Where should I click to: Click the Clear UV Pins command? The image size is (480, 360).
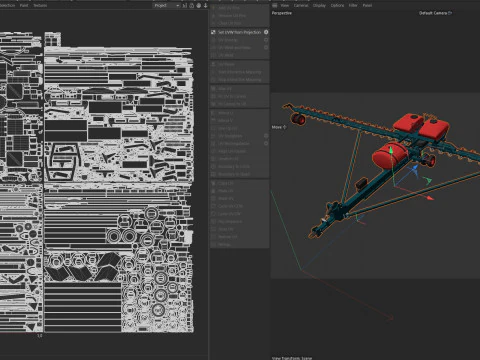[x=239, y=23]
